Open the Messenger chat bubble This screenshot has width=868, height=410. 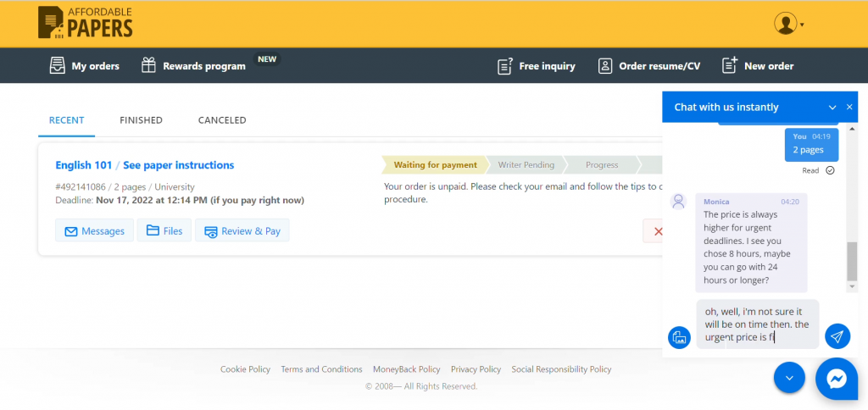click(837, 379)
